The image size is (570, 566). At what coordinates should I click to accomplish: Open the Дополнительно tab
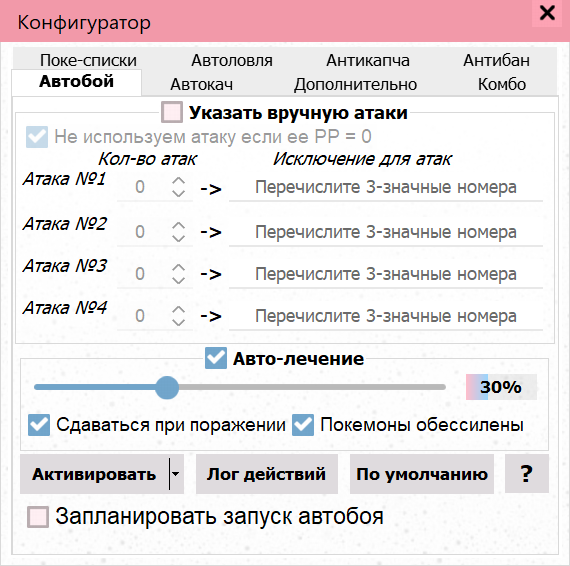(355, 84)
